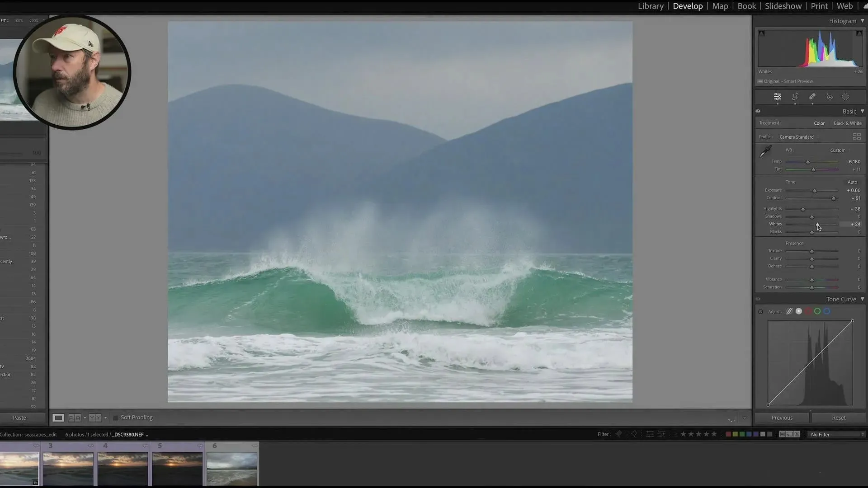Viewport: 868px width, 488px height.
Task: Toggle Tone Curve panel visibility eye
Action: pyautogui.click(x=758, y=299)
